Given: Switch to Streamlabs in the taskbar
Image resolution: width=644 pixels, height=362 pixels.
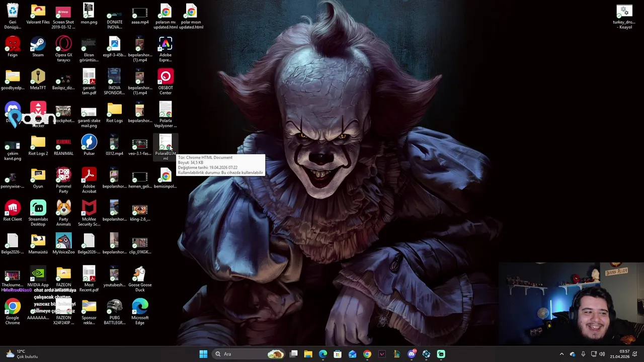Looking at the screenshot, I should (441, 354).
